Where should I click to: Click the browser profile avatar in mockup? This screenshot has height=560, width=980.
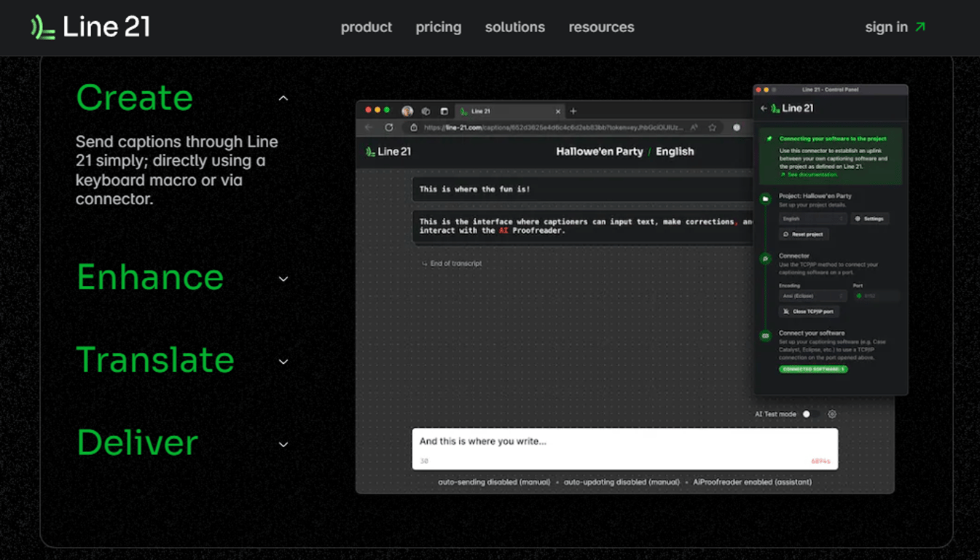click(x=407, y=112)
